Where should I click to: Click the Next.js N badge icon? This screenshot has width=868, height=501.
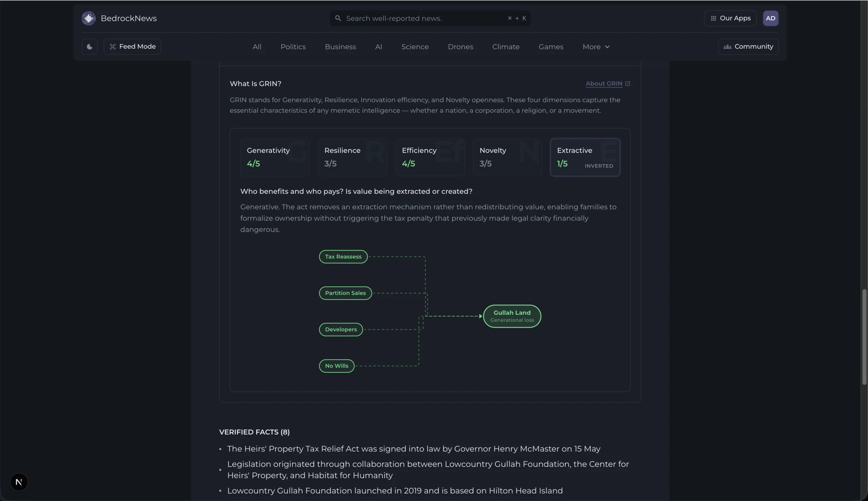(19, 482)
